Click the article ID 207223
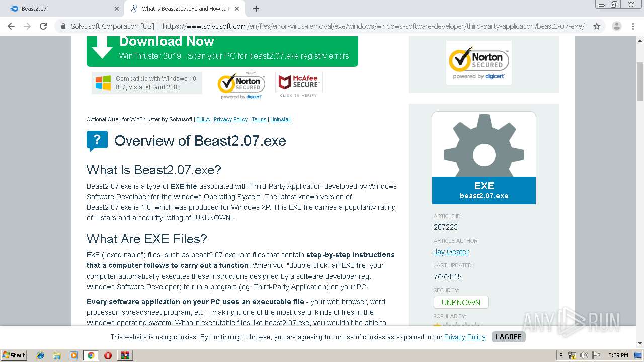The image size is (644, 362). pyautogui.click(x=446, y=227)
